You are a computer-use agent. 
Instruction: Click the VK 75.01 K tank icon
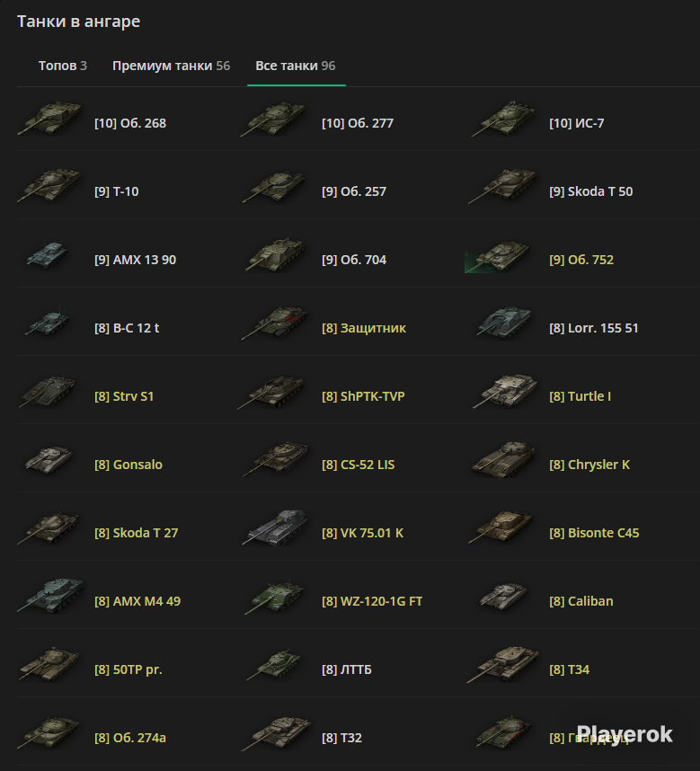275,528
